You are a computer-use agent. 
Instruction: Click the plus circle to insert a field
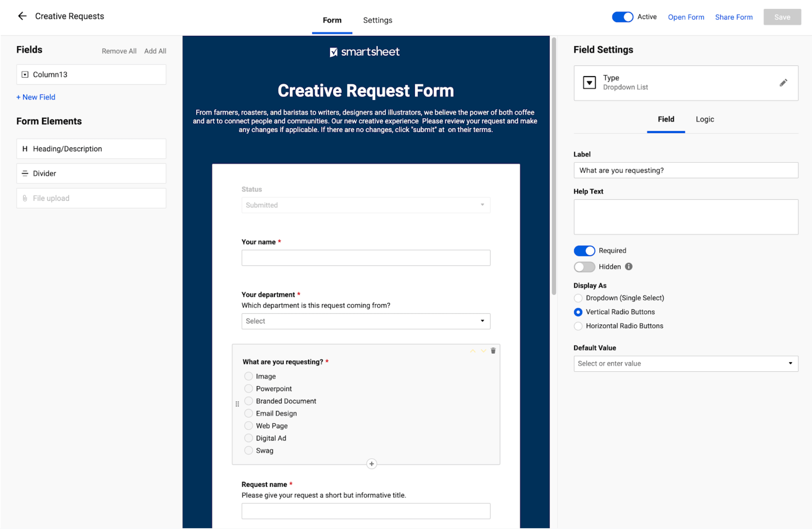click(371, 464)
